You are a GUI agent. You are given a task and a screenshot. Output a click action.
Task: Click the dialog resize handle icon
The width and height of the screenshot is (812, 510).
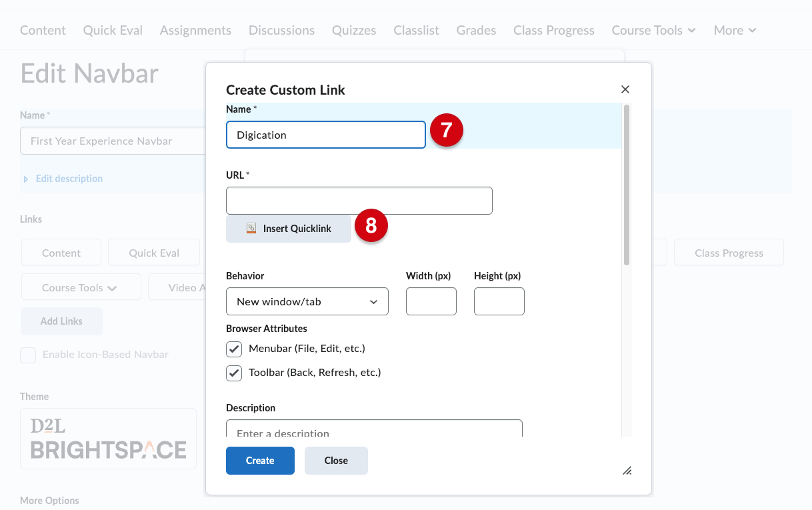pos(627,471)
